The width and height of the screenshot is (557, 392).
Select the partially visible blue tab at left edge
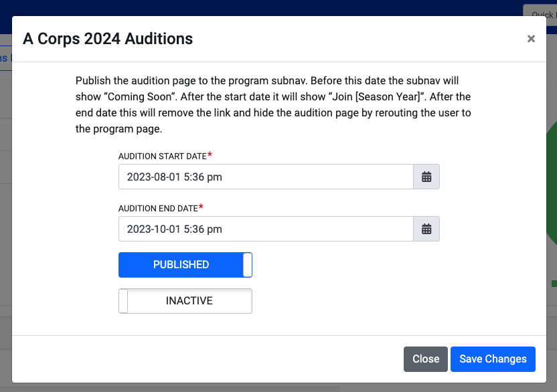pyautogui.click(x=5, y=58)
